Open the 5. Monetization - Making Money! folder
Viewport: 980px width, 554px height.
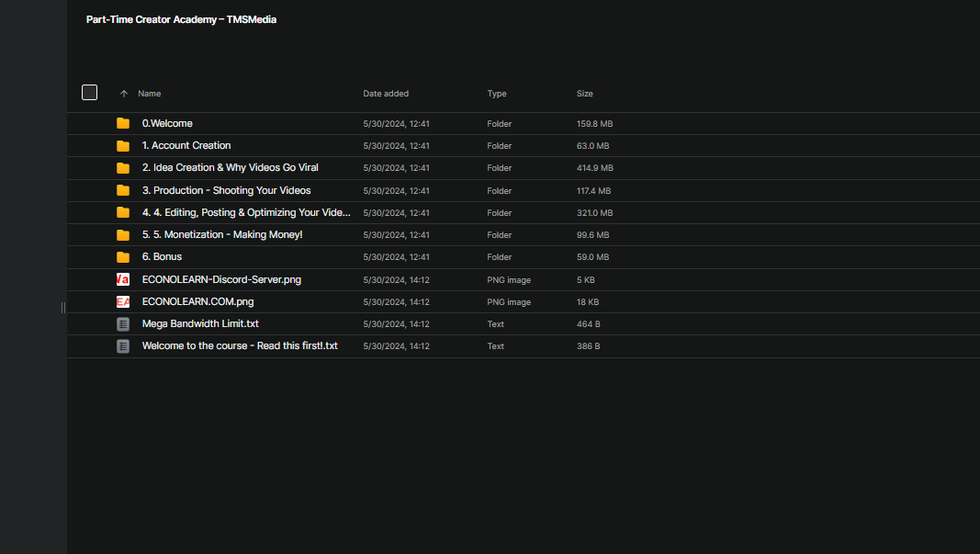pos(222,235)
